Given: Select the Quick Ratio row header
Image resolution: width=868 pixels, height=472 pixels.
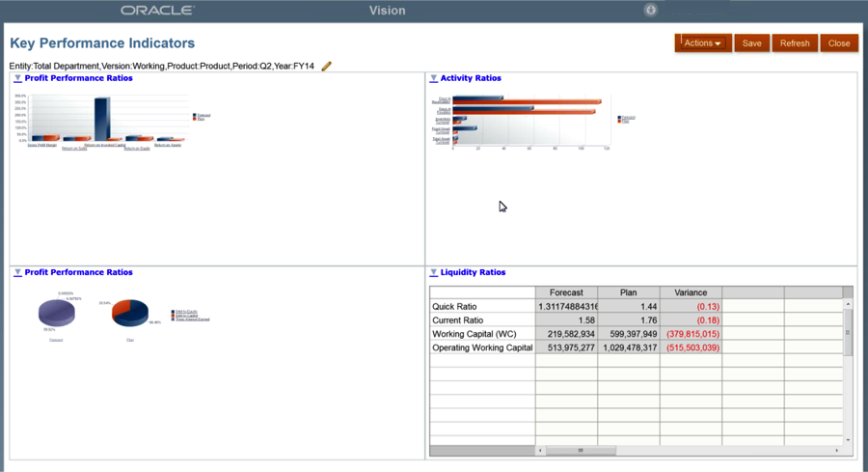Looking at the screenshot, I should click(x=481, y=307).
